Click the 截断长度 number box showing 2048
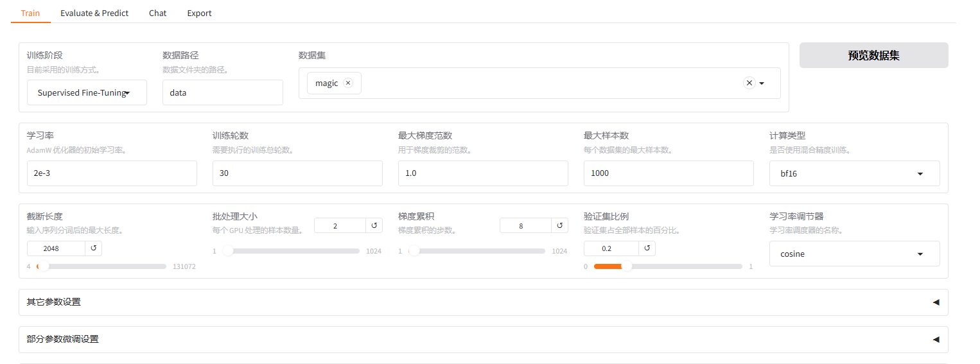Screen dimensions: 980x364 click(56, 248)
